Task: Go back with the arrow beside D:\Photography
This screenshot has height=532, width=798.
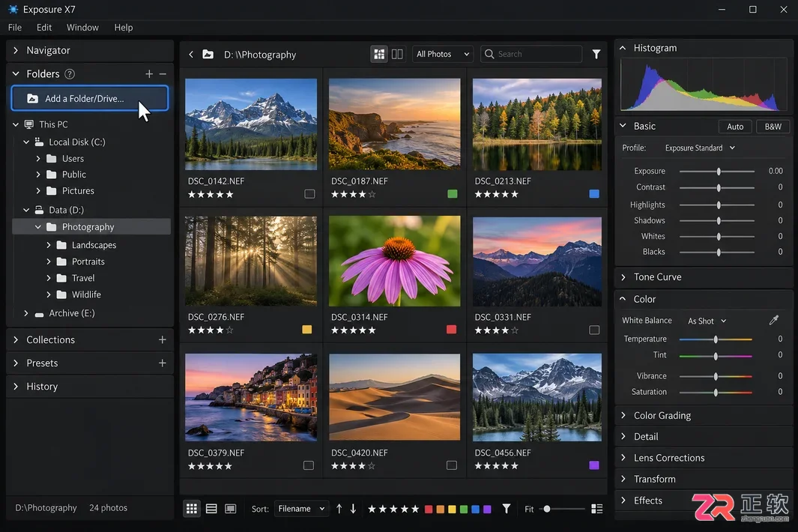Action: 191,54
